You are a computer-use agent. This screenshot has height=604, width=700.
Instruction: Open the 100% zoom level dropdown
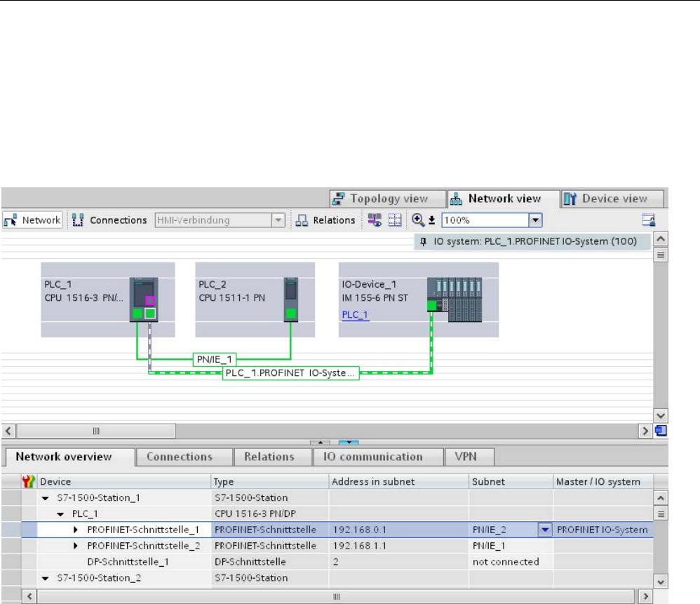coord(535,220)
